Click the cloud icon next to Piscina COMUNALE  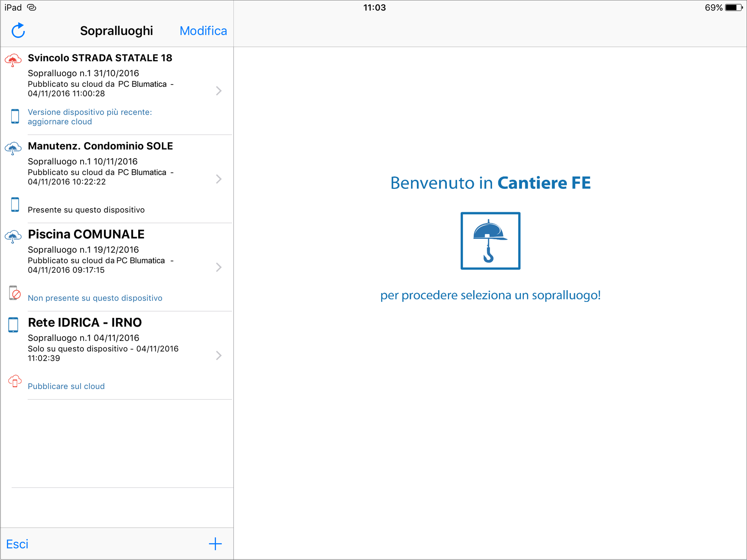click(x=13, y=237)
